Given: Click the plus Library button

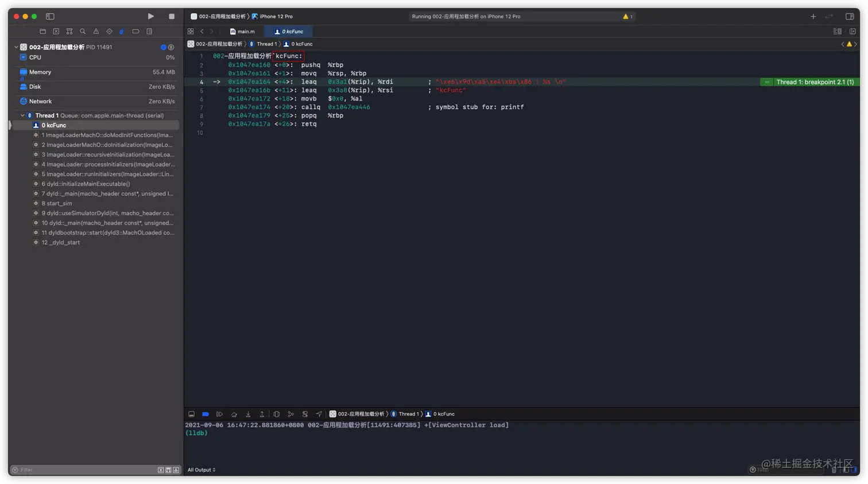Looking at the screenshot, I should (813, 17).
